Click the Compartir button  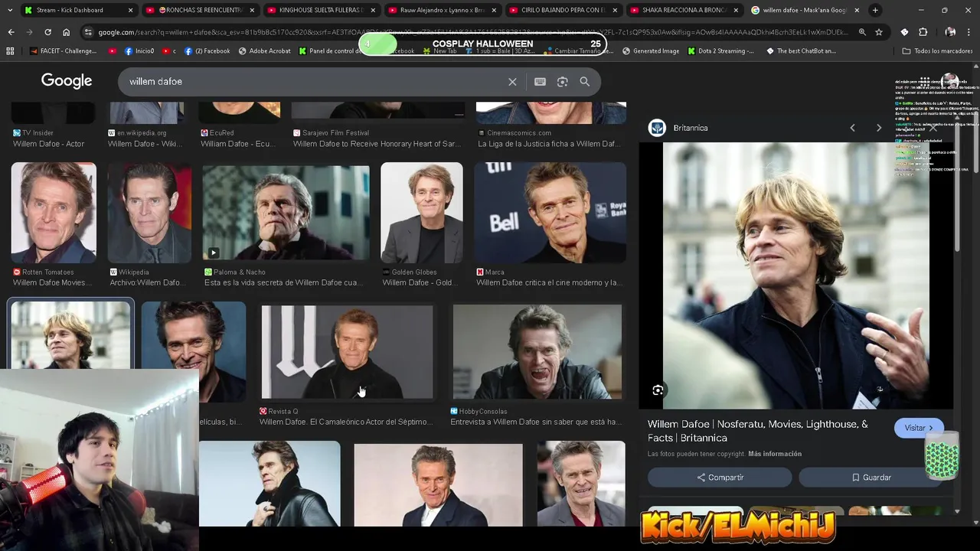click(x=720, y=478)
